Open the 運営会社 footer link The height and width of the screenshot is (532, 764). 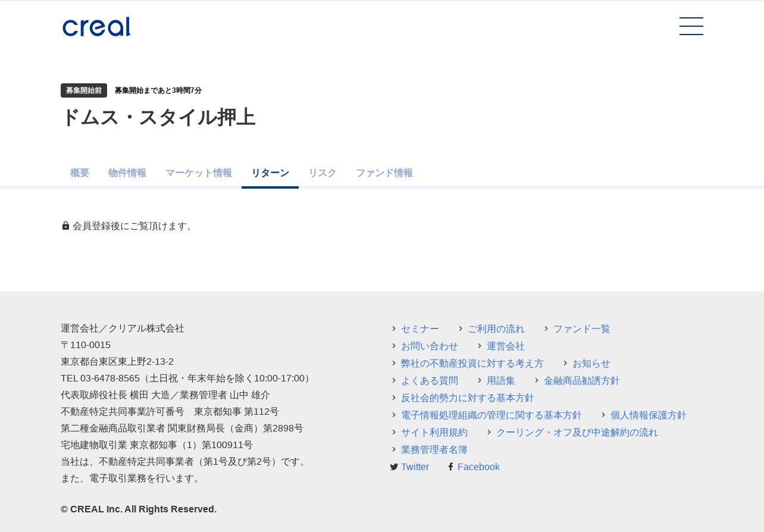tap(506, 346)
